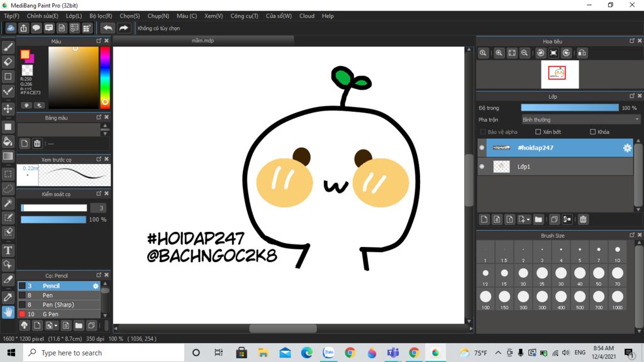Delete the selected layer with trash icon

[x=583, y=219]
